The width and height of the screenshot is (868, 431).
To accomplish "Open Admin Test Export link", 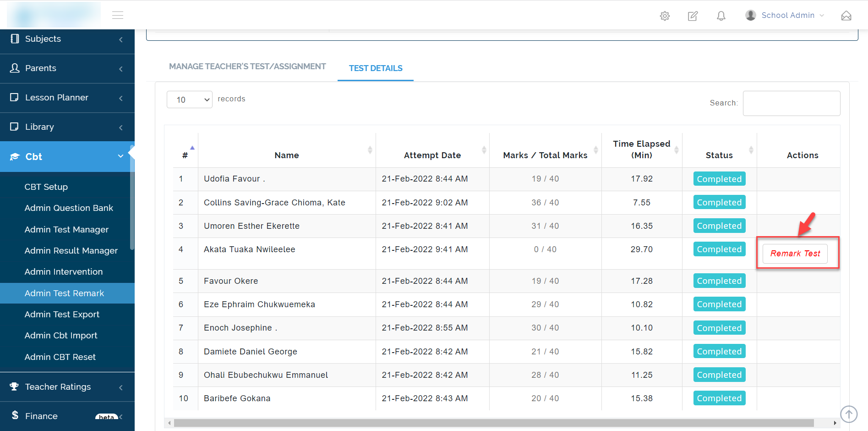I will pyautogui.click(x=62, y=315).
